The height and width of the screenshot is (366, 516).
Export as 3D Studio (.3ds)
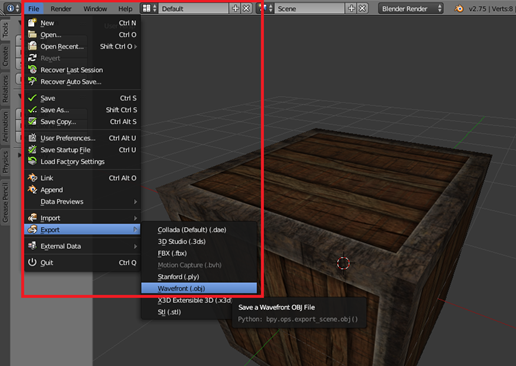pos(199,241)
